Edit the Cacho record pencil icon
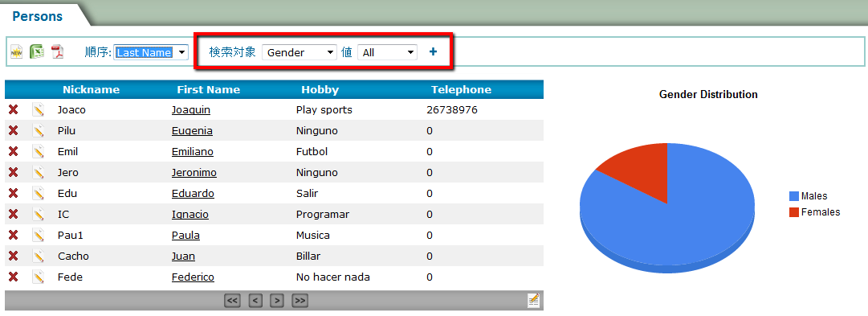 click(38, 256)
